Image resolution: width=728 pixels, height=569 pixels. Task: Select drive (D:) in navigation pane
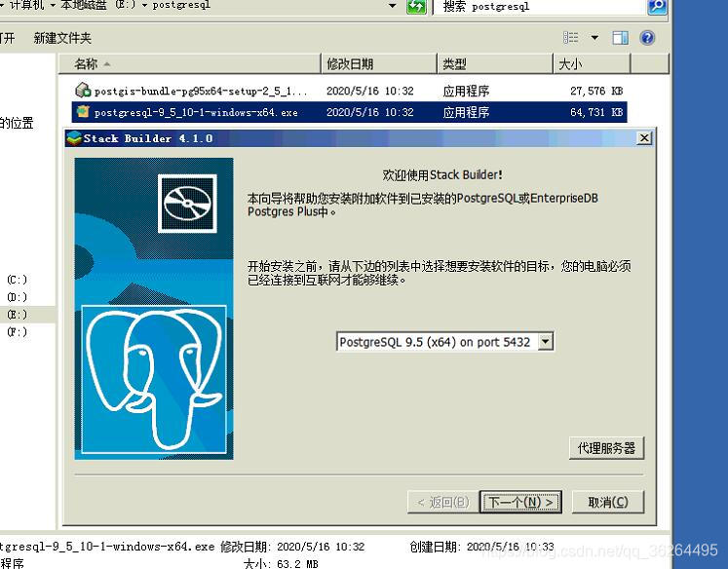coord(18,297)
